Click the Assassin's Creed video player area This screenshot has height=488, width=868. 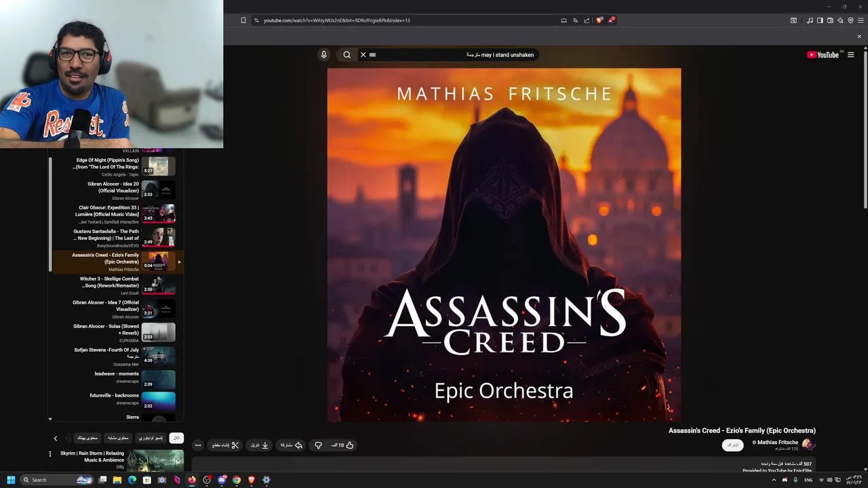(x=504, y=245)
